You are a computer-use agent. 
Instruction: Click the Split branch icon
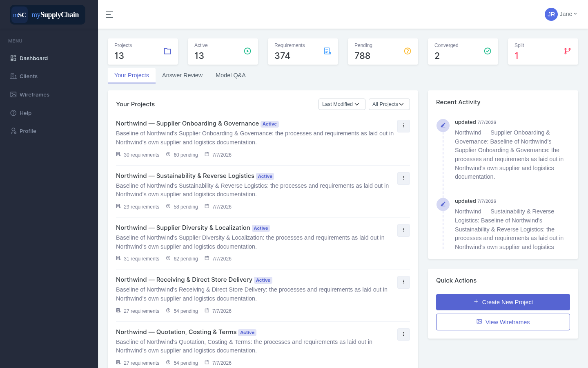(568, 51)
